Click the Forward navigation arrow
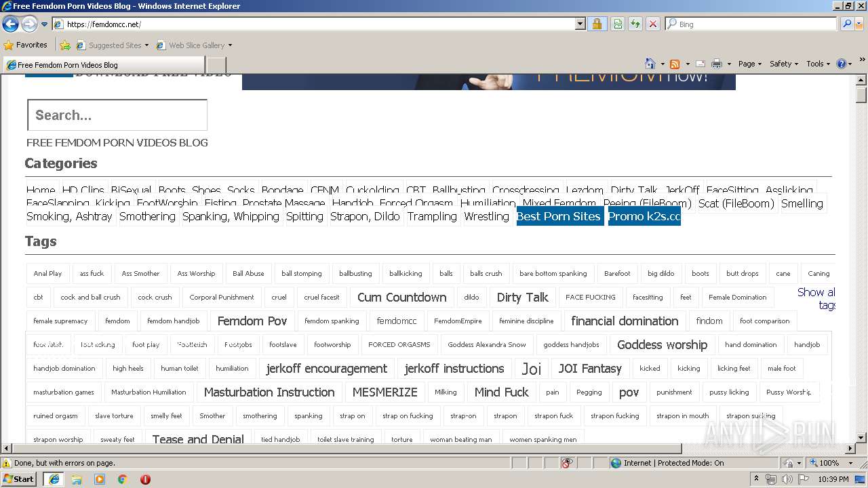 click(x=29, y=24)
